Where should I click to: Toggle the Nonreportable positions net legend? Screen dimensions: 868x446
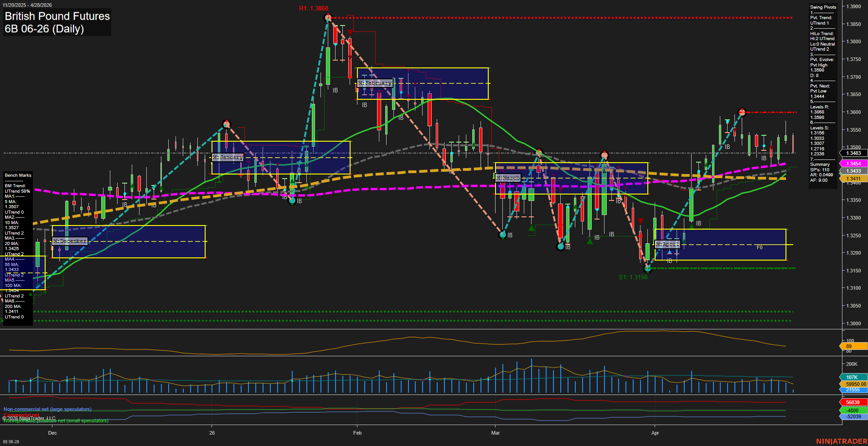(56, 420)
